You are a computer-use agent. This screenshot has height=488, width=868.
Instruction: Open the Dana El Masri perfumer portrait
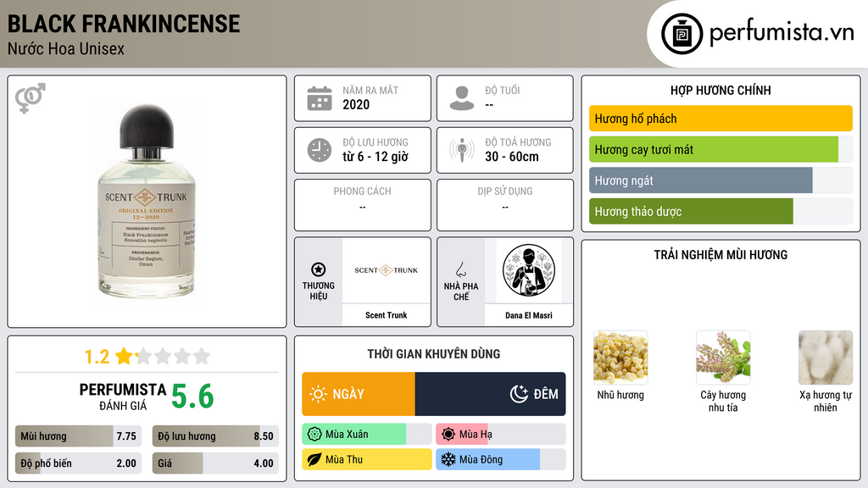pos(529,270)
